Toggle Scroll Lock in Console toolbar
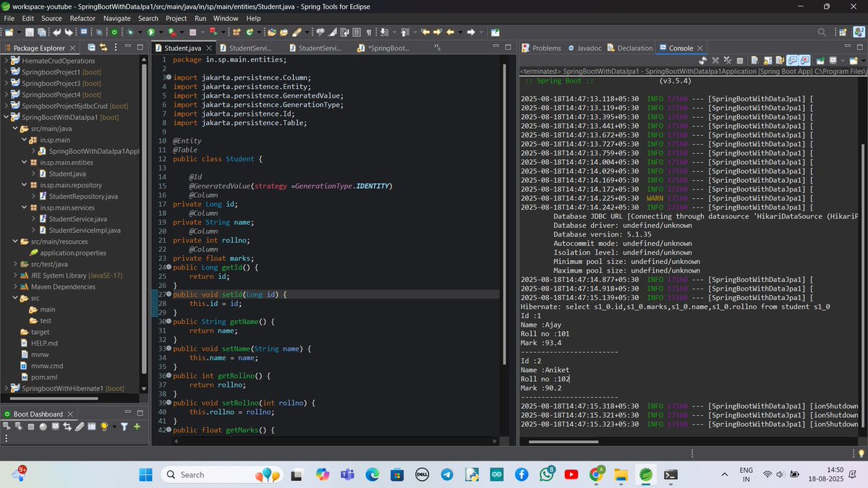Image resolution: width=868 pixels, height=488 pixels. tap(767, 61)
